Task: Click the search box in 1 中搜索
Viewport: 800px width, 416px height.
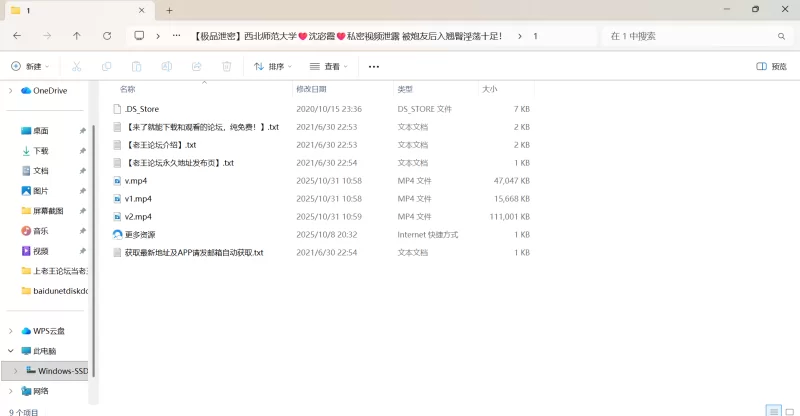Action: tap(690, 36)
